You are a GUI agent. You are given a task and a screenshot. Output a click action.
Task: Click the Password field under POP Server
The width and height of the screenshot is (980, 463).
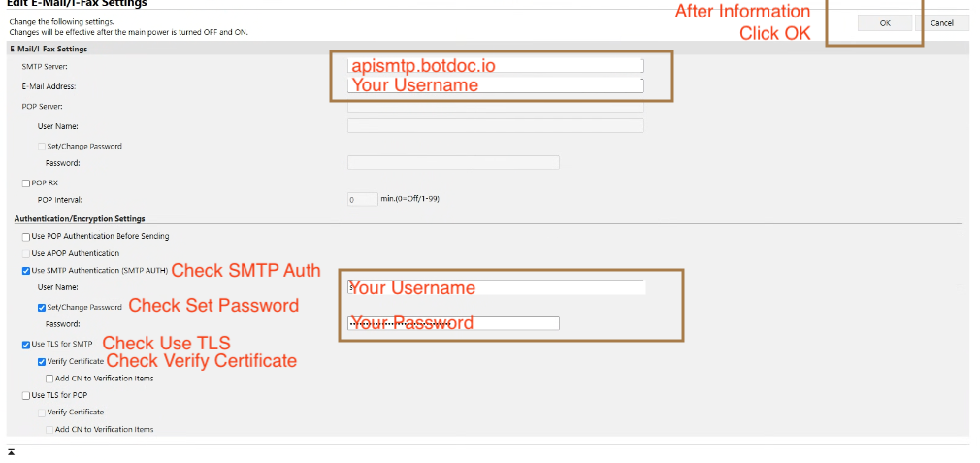[x=453, y=162]
